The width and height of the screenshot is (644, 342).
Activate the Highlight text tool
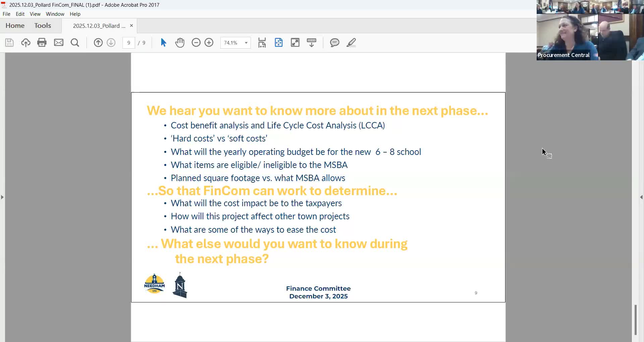tap(351, 43)
